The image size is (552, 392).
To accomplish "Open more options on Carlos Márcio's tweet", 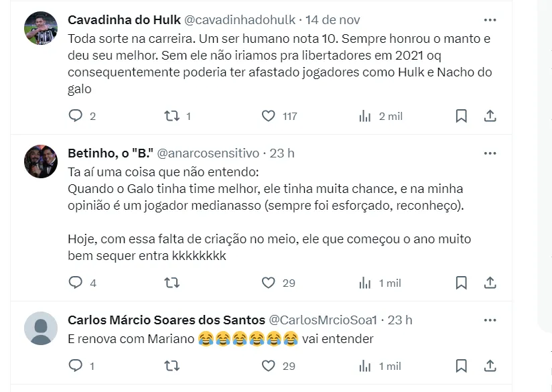I will coord(490,320).
